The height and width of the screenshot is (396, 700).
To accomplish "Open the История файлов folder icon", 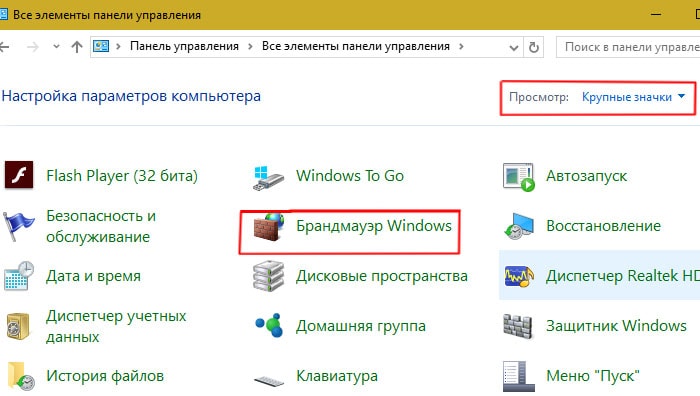I will (x=21, y=376).
